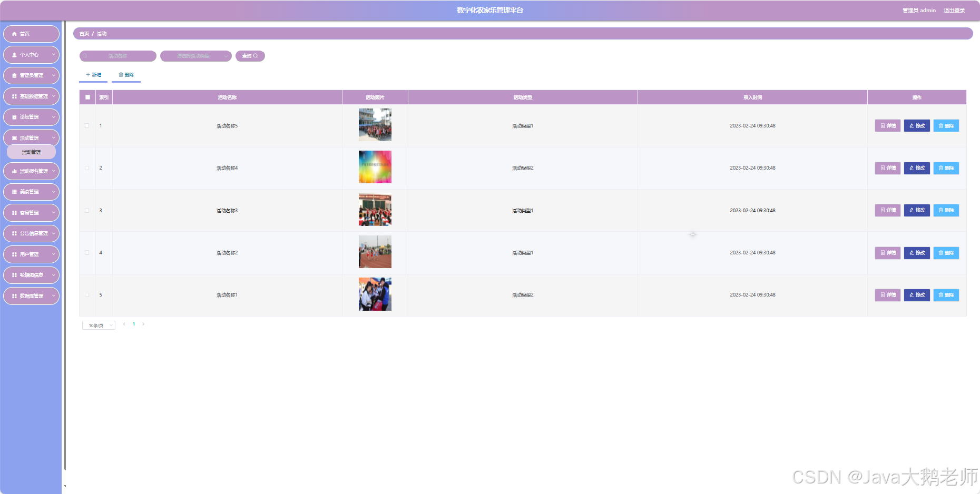
Task: Check the checkbox for row 活动名称2
Action: [x=87, y=253]
